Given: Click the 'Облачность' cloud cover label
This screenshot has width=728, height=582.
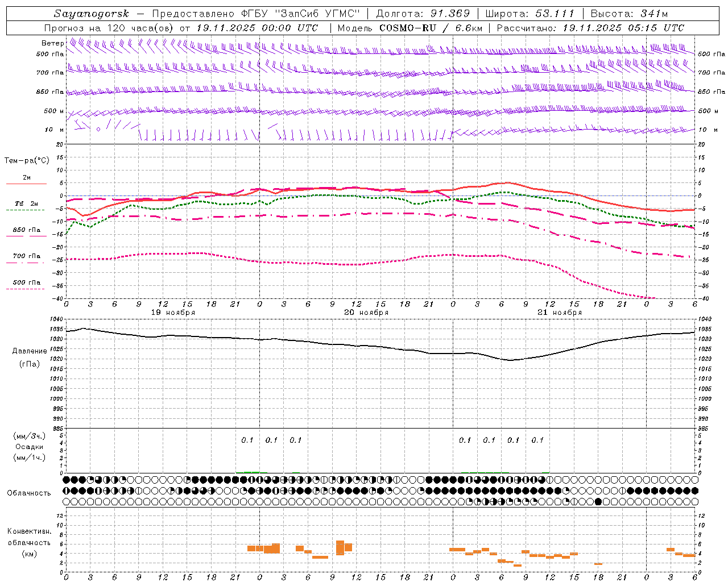Looking at the screenshot, I should 29,493.
